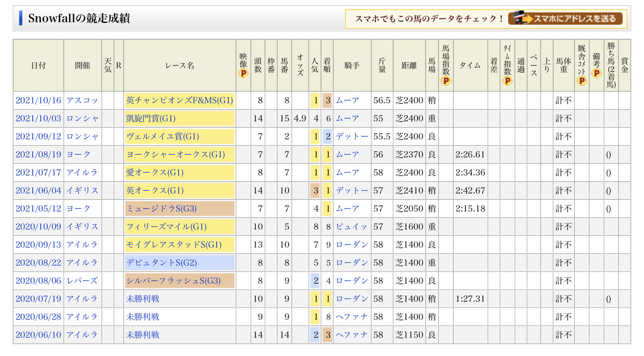Viewport: 644px width, 356px height.
Task: Open the 2020/06/10 race date link
Action: point(38,335)
